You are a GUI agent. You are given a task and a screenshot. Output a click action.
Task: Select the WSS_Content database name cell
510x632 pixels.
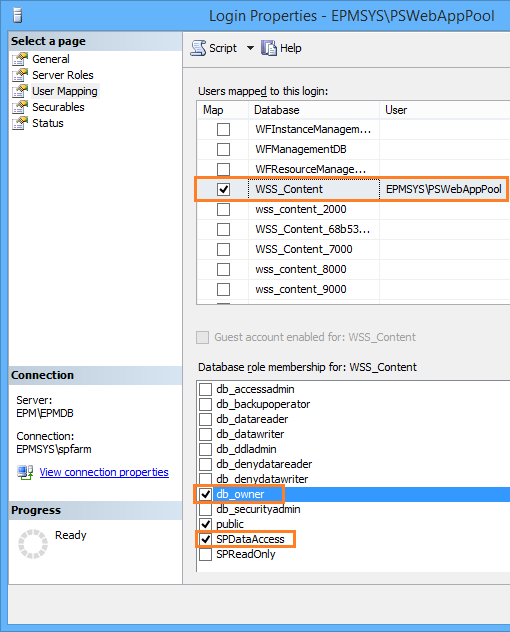point(314,189)
